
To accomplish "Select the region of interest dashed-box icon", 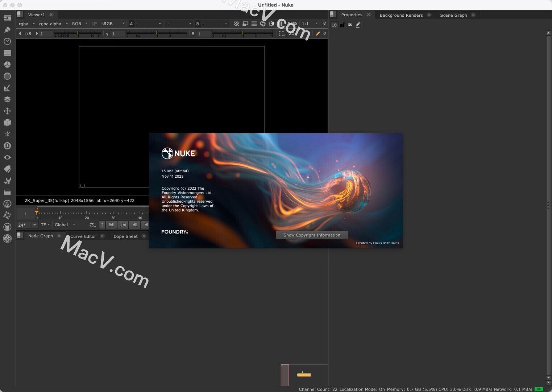I will tap(282, 33).
